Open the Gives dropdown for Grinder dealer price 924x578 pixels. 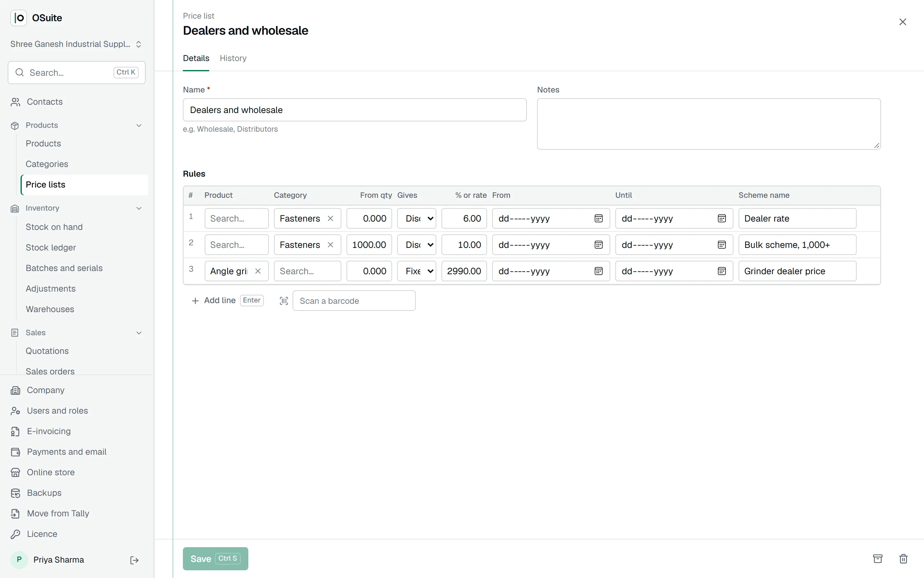point(416,271)
